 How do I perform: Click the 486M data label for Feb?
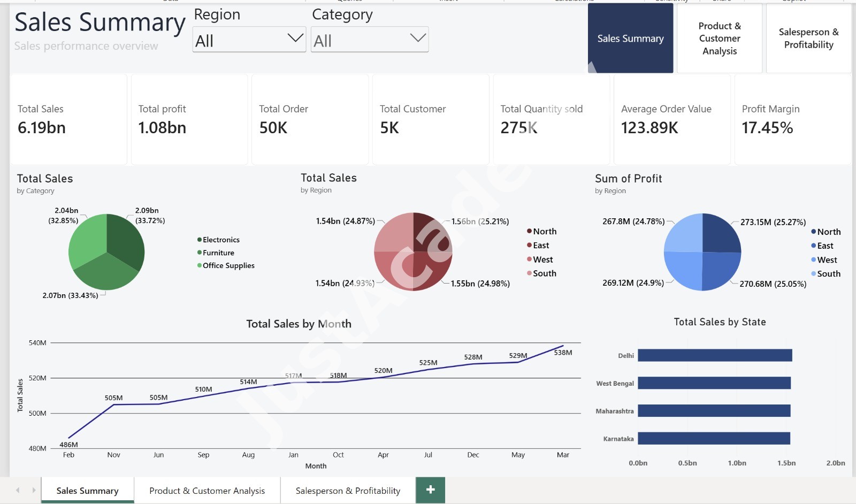tap(68, 445)
